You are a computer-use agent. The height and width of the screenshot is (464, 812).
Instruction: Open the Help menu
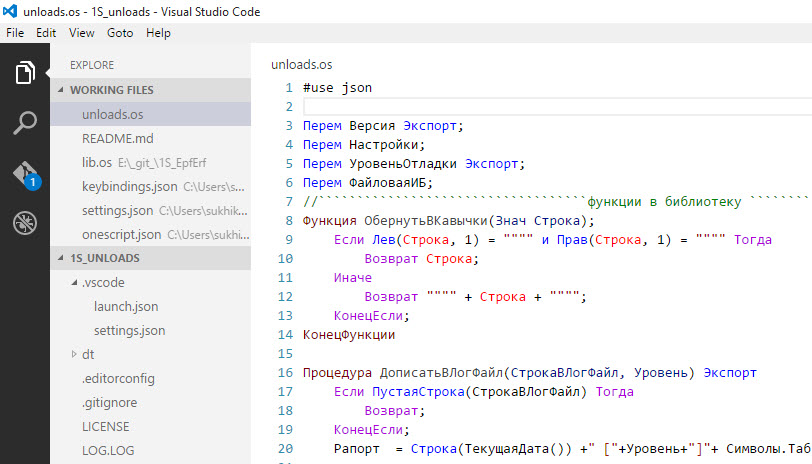(x=158, y=33)
